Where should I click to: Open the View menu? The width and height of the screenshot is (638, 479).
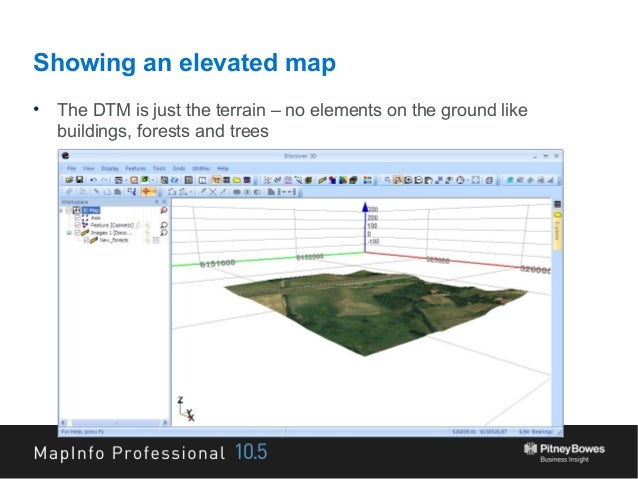point(88,168)
